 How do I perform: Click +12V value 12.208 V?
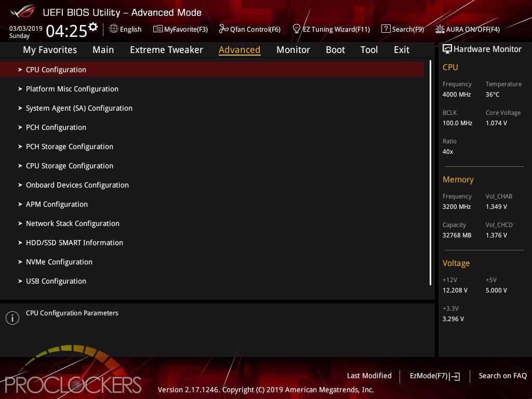coord(455,290)
